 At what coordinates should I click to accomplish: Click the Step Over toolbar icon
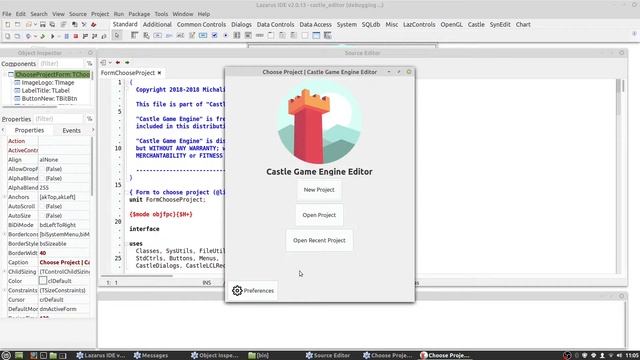click(x=94, y=36)
